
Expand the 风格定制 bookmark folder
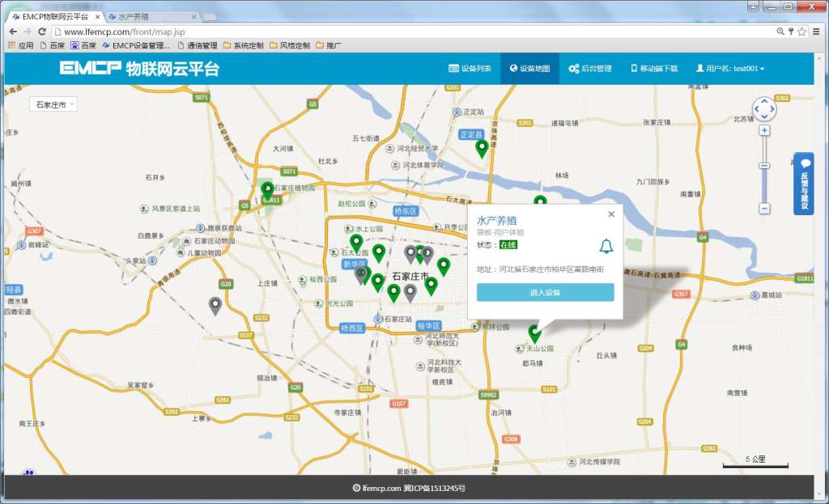[290, 45]
